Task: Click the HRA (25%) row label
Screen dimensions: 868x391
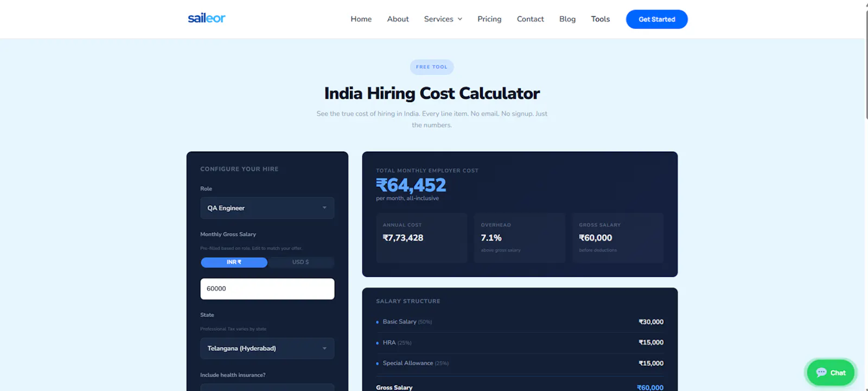Action: point(397,343)
